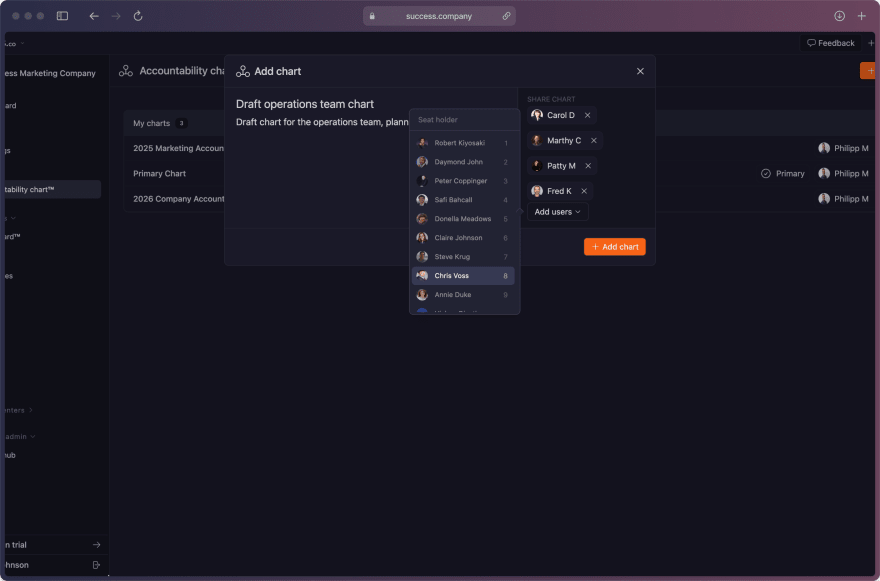Click the address bar URL success.company
This screenshot has width=880, height=581.
tap(439, 16)
